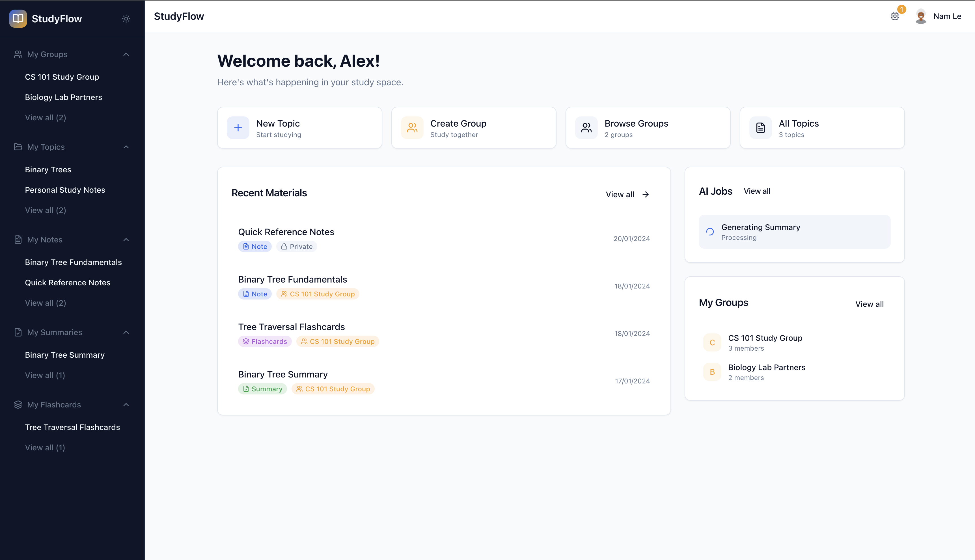Collapse the My Flashcards sidebar section
975x560 pixels.
pos(126,405)
